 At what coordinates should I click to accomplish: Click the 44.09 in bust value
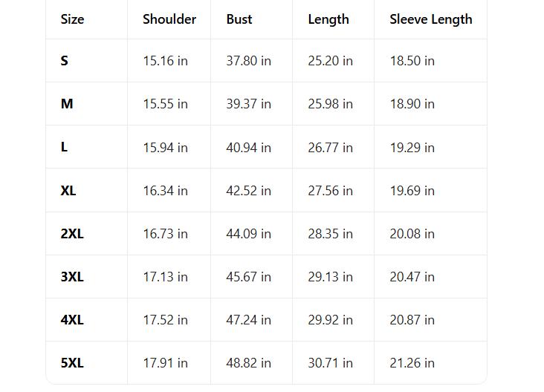coord(248,234)
